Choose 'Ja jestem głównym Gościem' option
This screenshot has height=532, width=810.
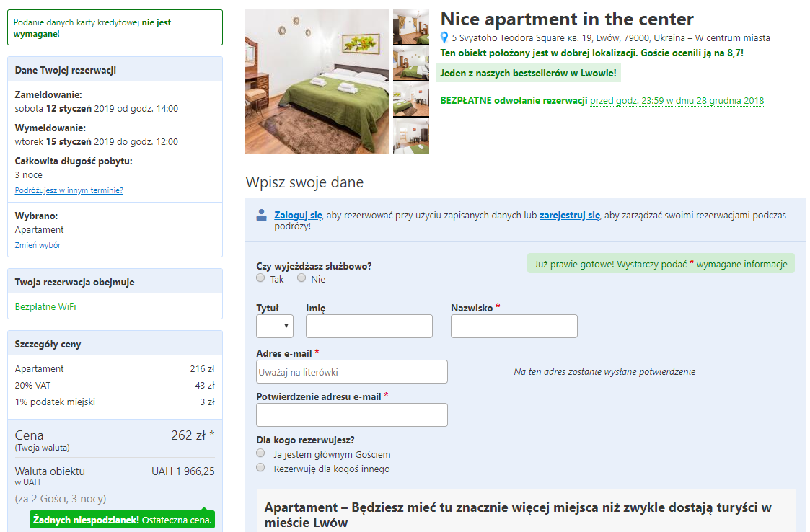tap(260, 453)
